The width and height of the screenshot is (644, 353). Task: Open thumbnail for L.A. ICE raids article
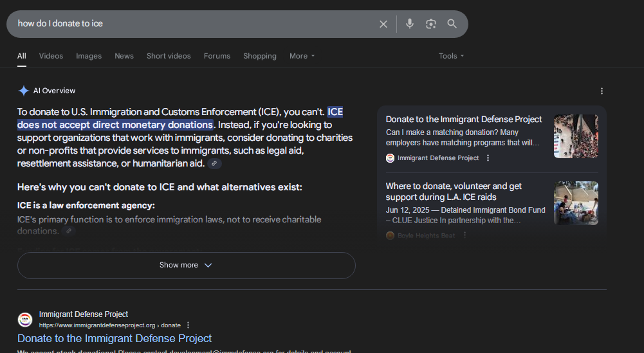[576, 203]
